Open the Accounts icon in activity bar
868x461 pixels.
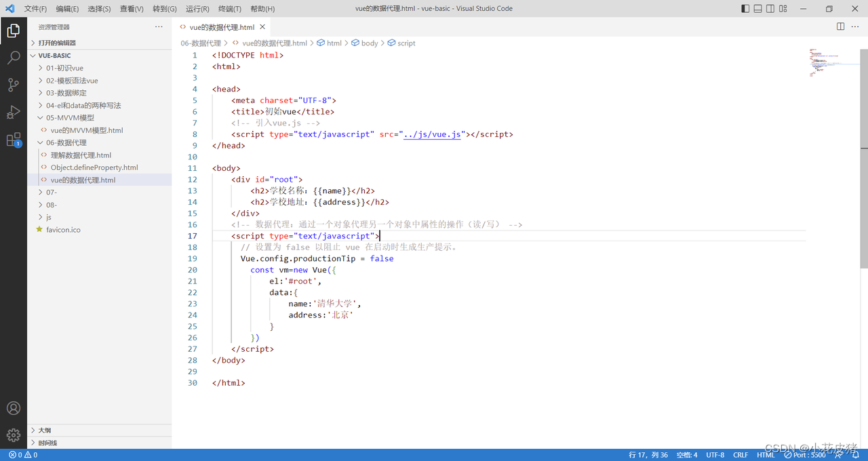(14, 408)
